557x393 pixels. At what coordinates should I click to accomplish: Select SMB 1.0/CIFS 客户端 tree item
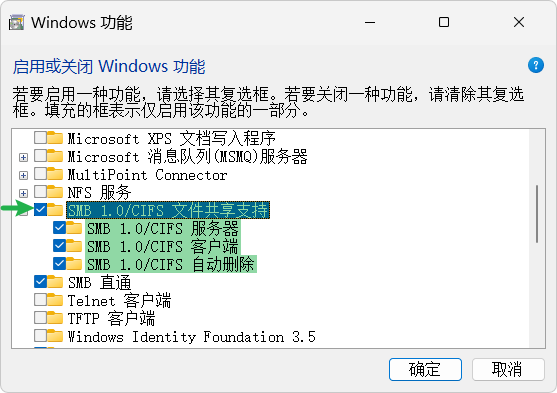point(163,246)
